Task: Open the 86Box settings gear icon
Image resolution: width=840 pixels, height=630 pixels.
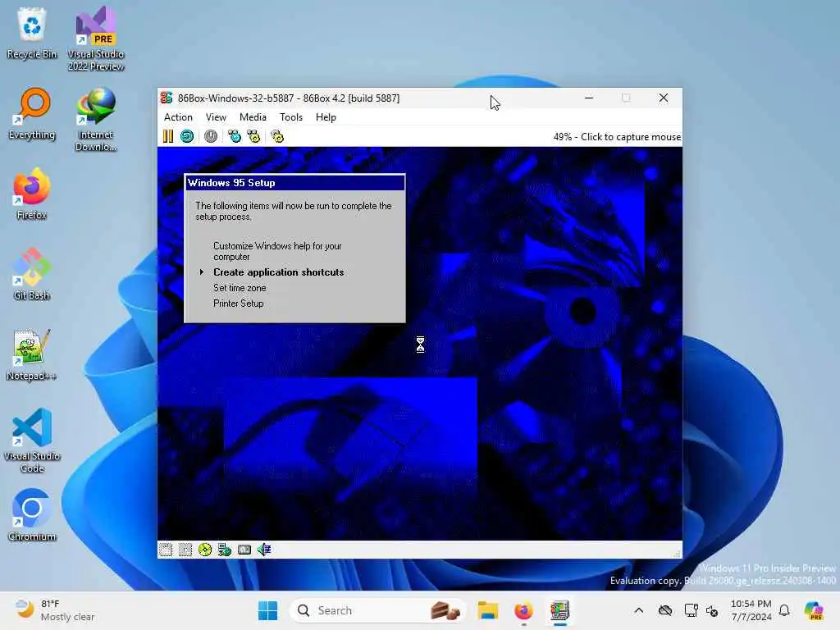Action: (277, 137)
